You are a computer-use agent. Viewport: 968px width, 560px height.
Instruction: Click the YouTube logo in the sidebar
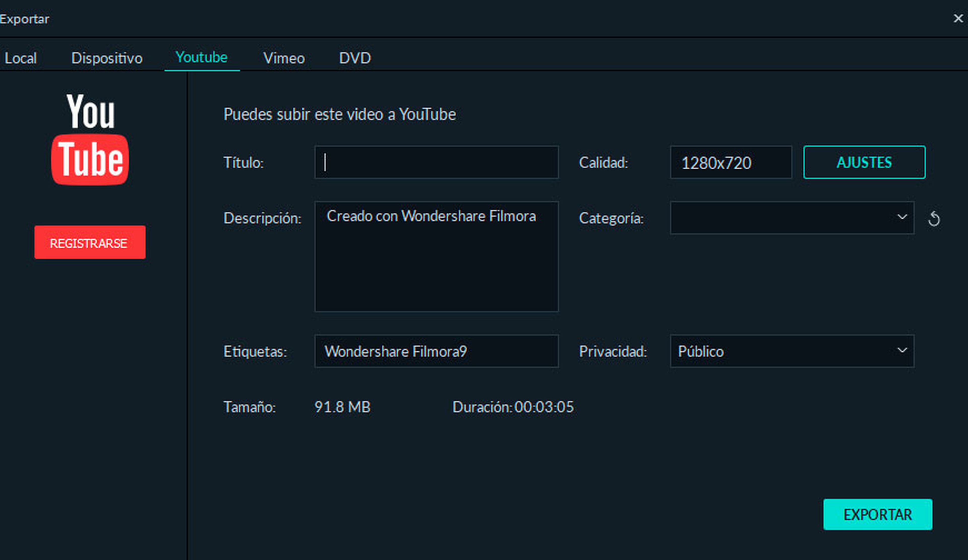(90, 139)
